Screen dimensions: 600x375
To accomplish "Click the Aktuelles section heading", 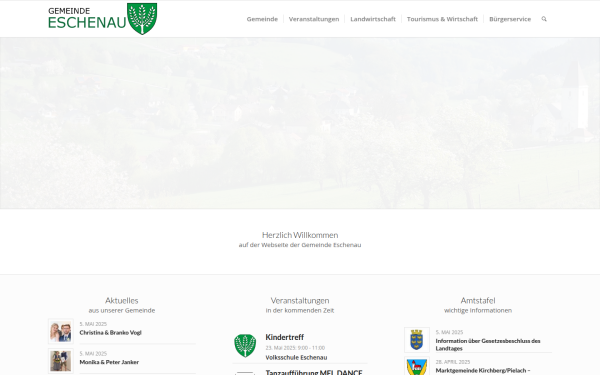I will pyautogui.click(x=122, y=300).
